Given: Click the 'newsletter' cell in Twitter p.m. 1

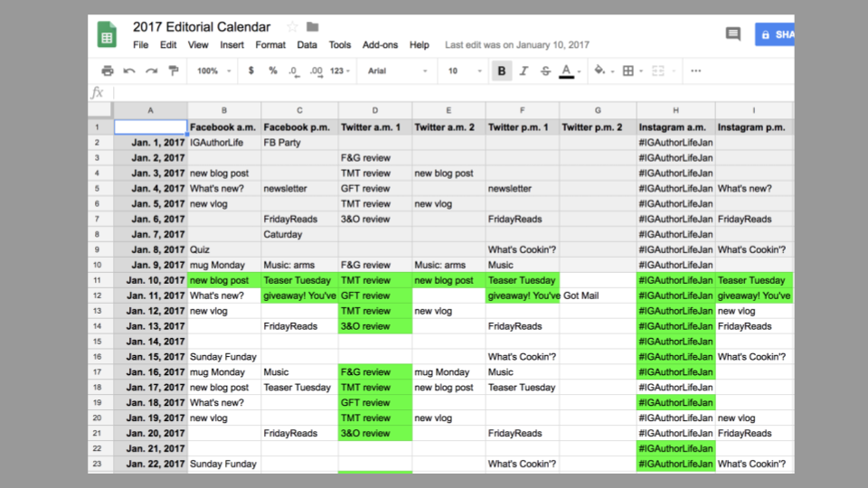Looking at the screenshot, I should 522,188.
